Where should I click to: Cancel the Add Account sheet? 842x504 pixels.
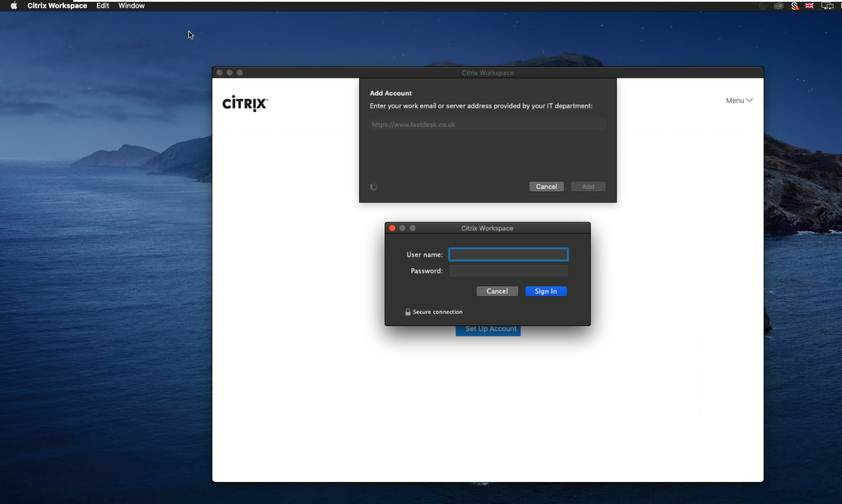click(x=546, y=186)
